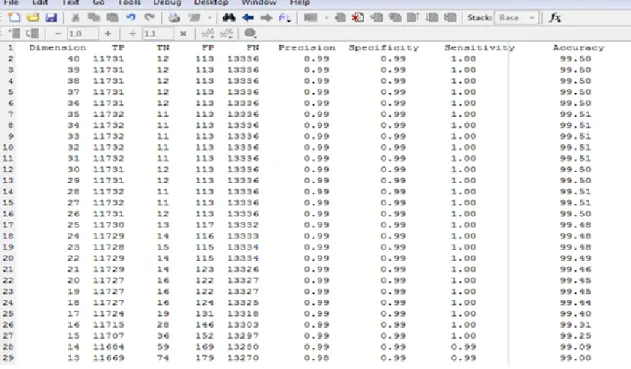
Task: Click the divide button left of 1.1
Action: point(132,33)
